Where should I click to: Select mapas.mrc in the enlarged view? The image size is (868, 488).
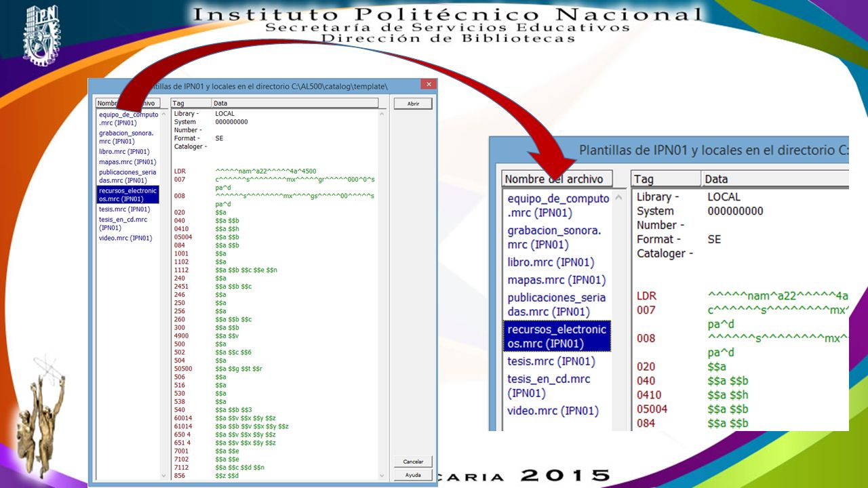click(x=557, y=280)
